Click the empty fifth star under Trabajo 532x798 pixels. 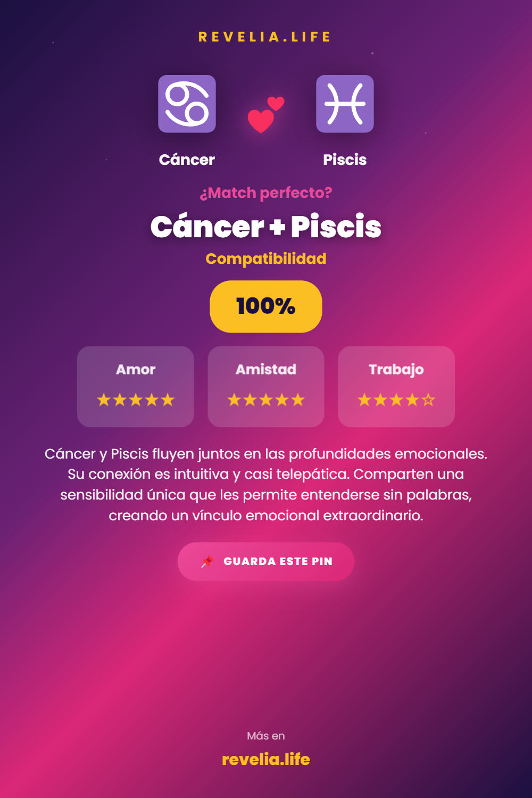[x=428, y=400]
